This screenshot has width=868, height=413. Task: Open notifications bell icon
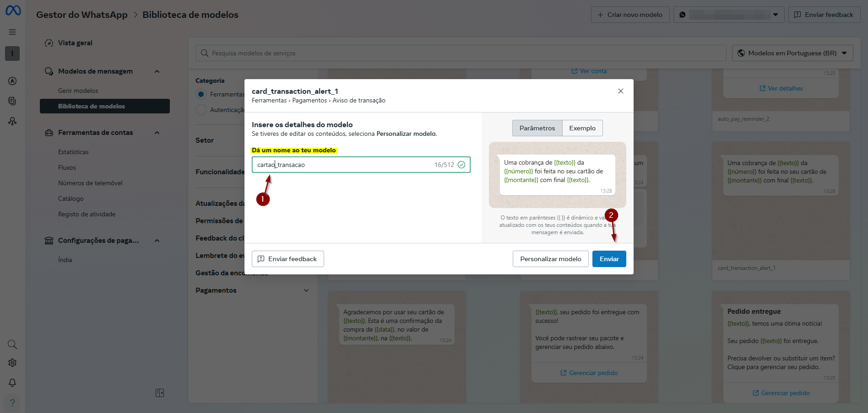click(x=12, y=383)
